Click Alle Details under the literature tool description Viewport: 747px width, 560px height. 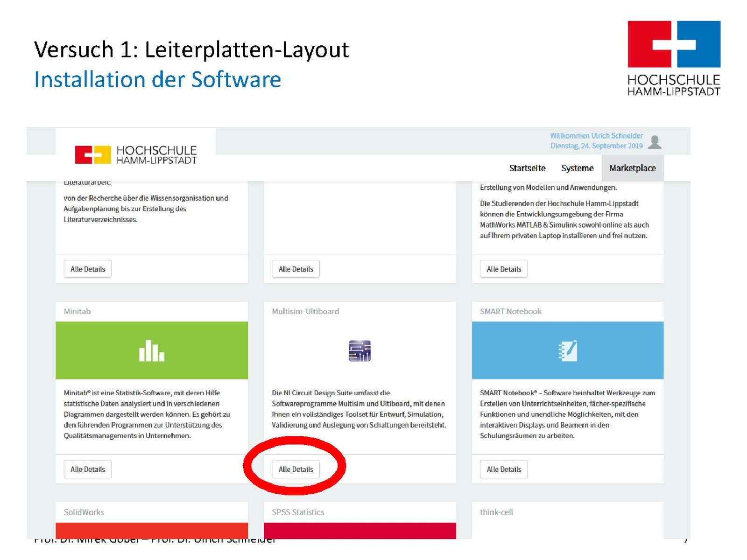point(88,269)
